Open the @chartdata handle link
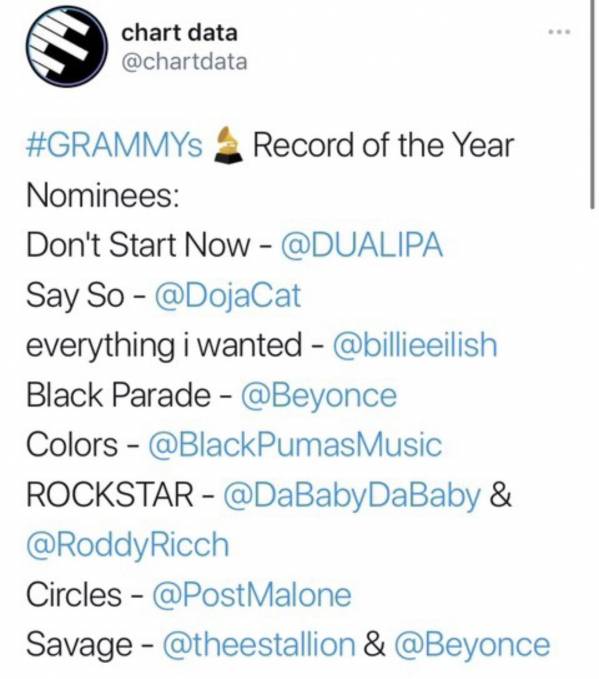Screen dimensions: 599x679 185,62
